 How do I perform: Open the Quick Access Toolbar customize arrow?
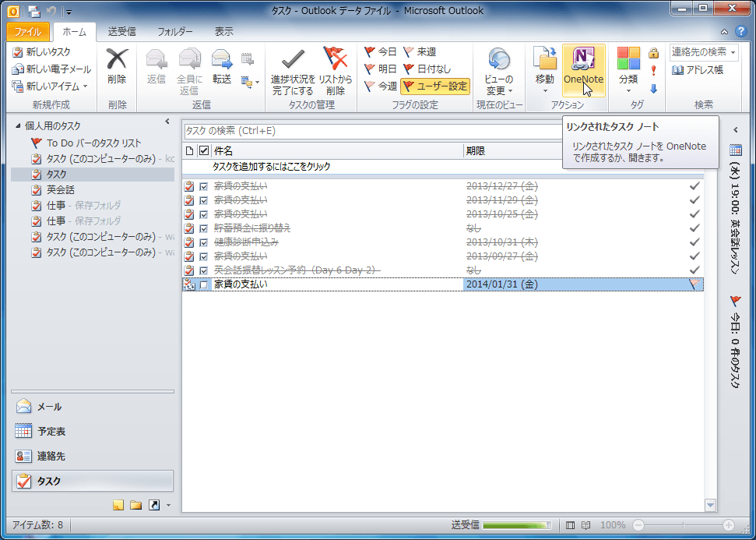click(x=69, y=12)
